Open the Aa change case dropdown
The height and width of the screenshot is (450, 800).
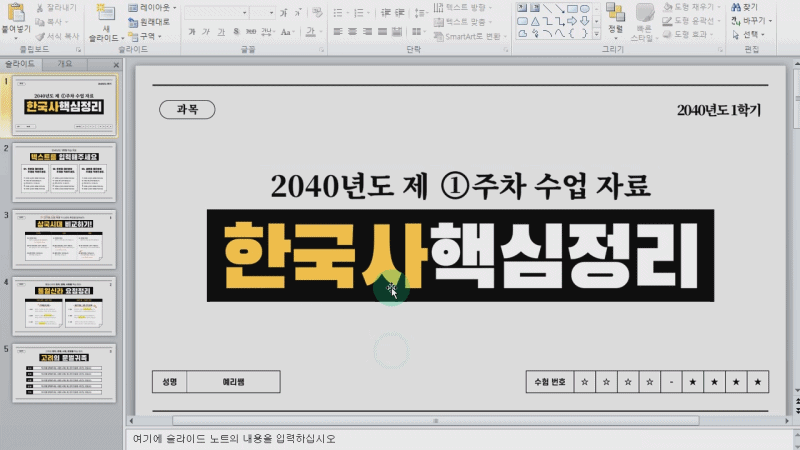287,32
